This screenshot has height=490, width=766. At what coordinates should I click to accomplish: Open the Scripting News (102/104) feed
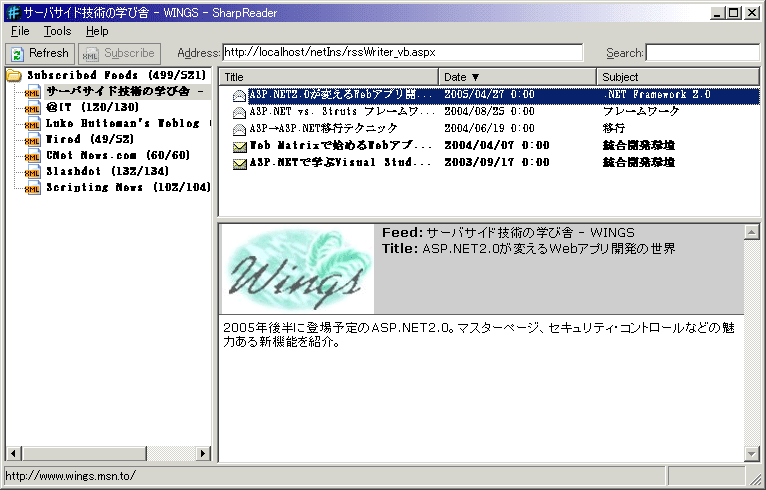pos(128,188)
